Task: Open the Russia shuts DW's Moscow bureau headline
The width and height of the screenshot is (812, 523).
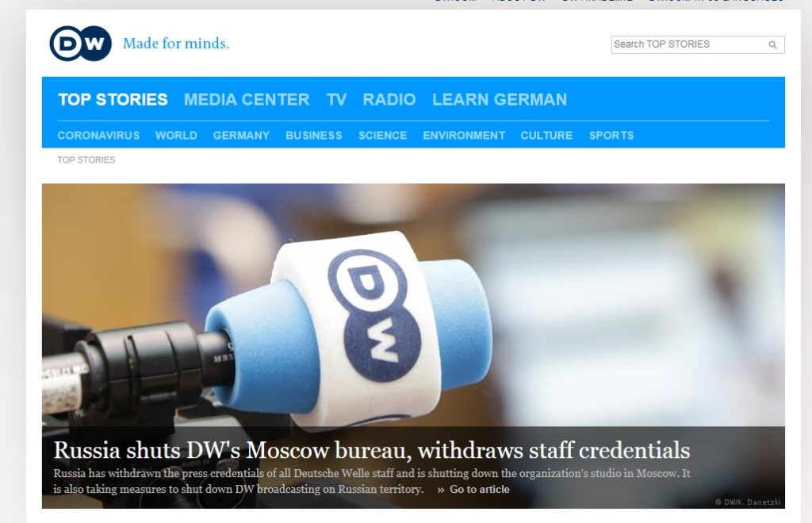Action: coord(372,450)
